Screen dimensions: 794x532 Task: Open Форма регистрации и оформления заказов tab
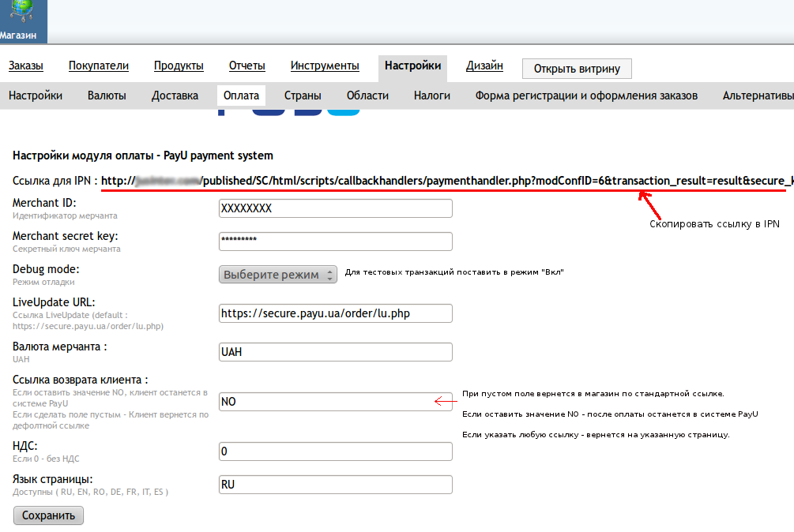pyautogui.click(x=586, y=96)
